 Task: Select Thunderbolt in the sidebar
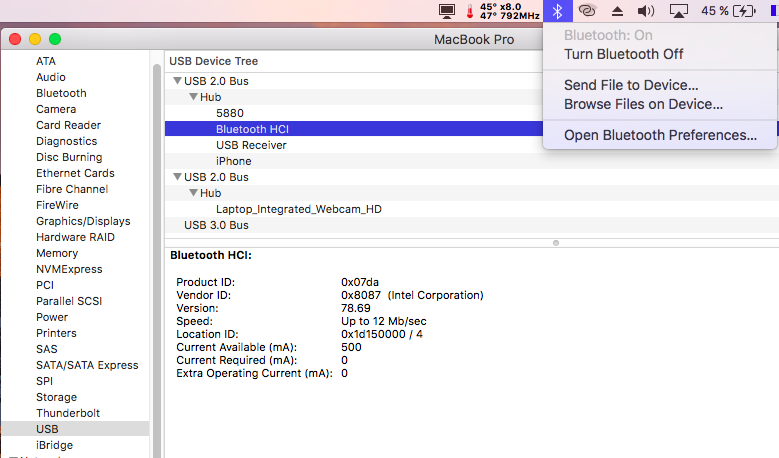(68, 413)
